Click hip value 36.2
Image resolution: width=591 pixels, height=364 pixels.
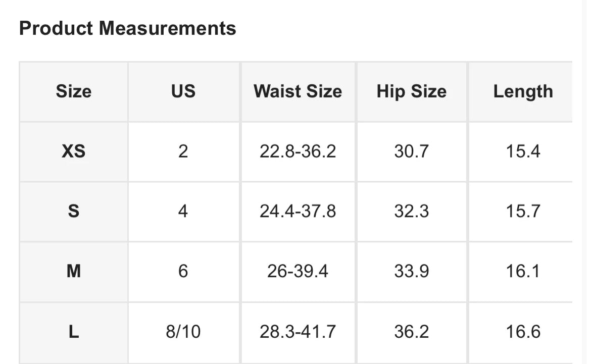coord(412,332)
